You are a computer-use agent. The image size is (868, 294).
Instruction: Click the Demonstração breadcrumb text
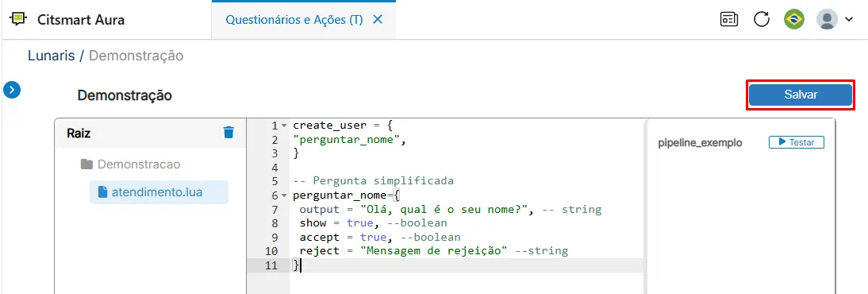pyautogui.click(x=136, y=56)
